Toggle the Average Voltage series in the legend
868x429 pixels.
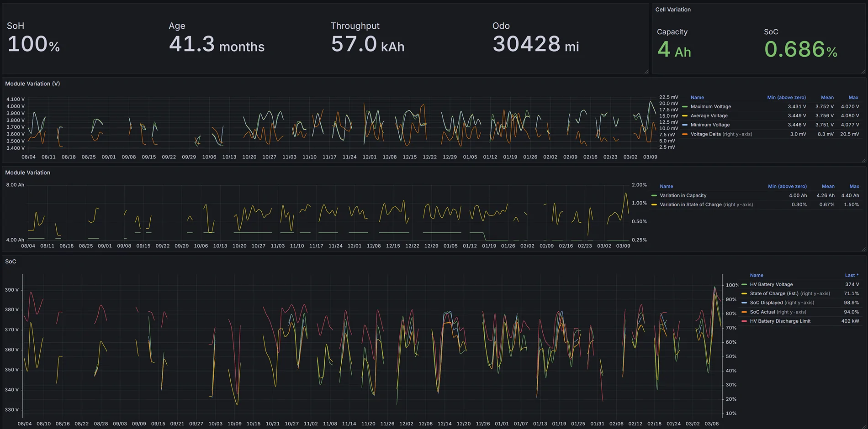tap(709, 116)
